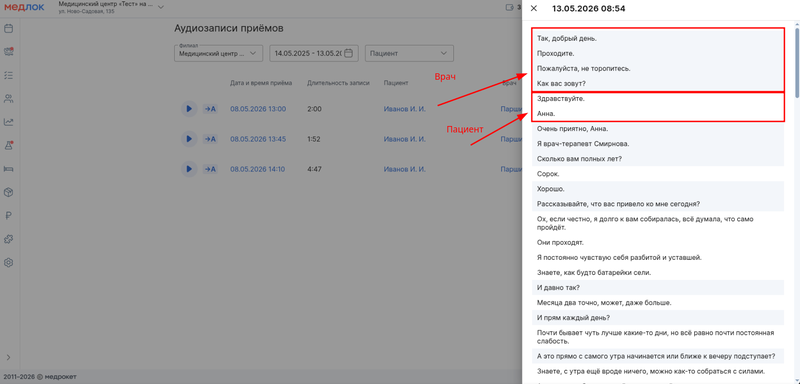
Task: Play the 08.05.2026 13:00 recording
Action: [189, 109]
